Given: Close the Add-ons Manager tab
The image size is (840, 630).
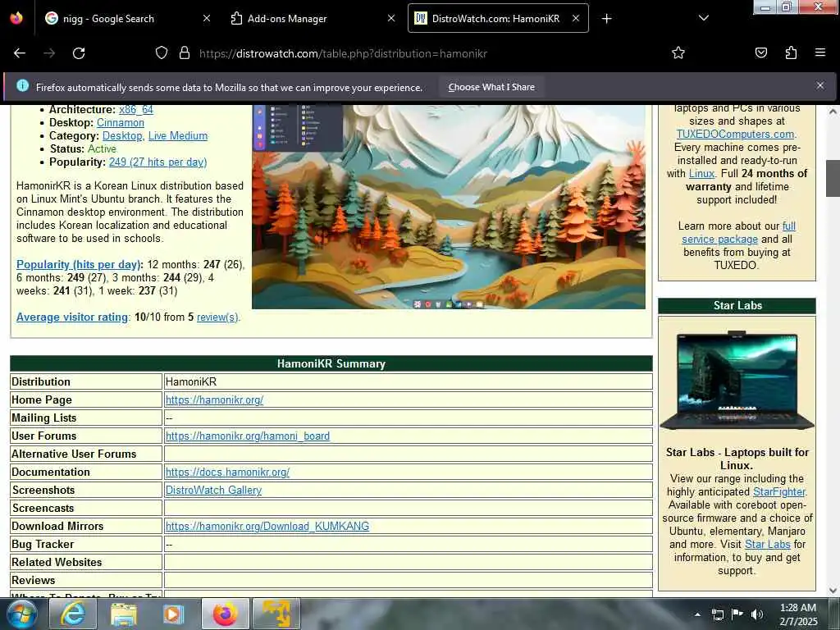Looking at the screenshot, I should pos(391,18).
